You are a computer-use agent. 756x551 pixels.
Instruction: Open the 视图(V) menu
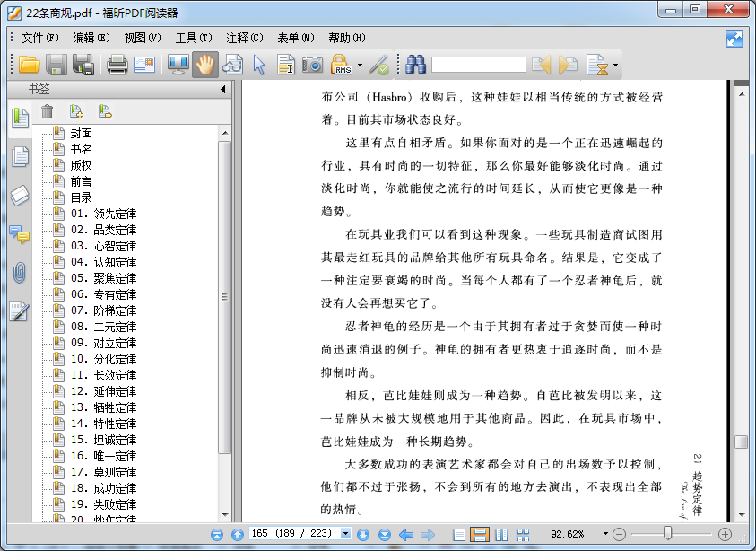143,38
